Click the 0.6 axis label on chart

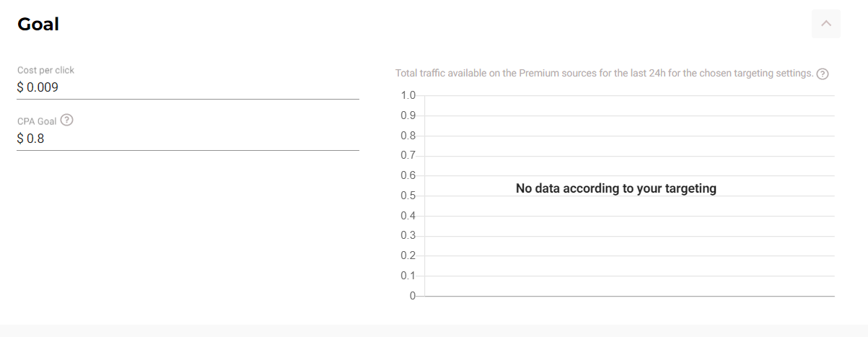(x=408, y=175)
